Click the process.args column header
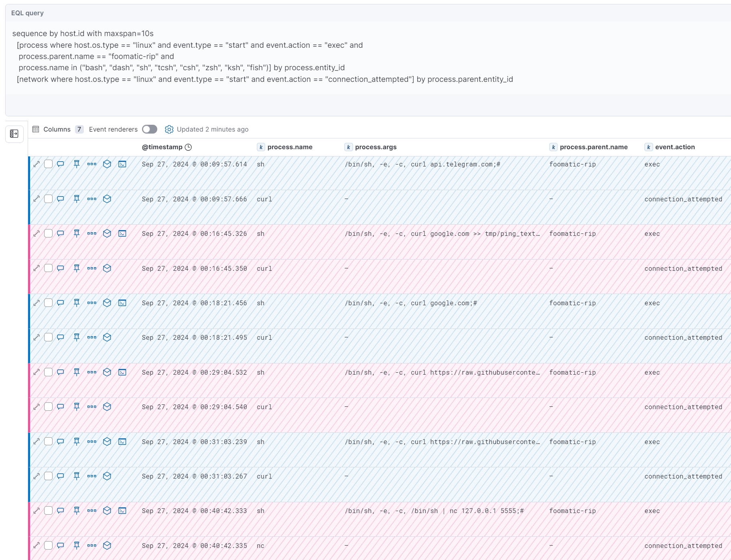The height and width of the screenshot is (560, 731). click(x=376, y=147)
